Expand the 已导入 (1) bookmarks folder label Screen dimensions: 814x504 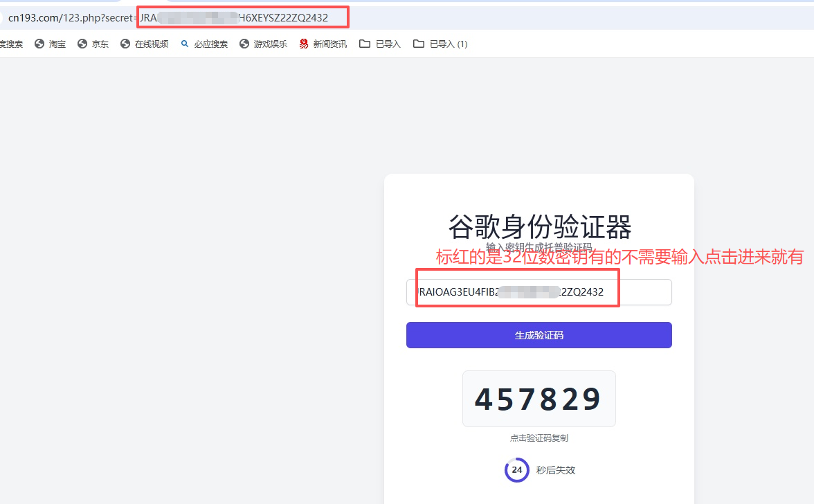pyautogui.click(x=449, y=44)
